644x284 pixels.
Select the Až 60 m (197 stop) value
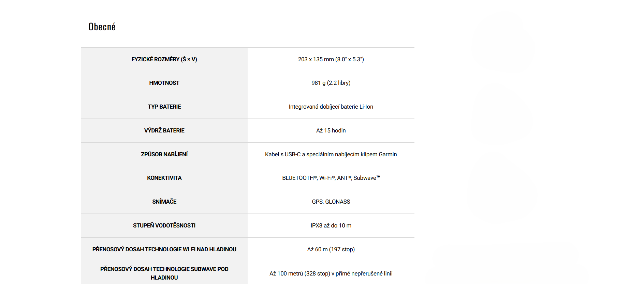click(x=331, y=249)
